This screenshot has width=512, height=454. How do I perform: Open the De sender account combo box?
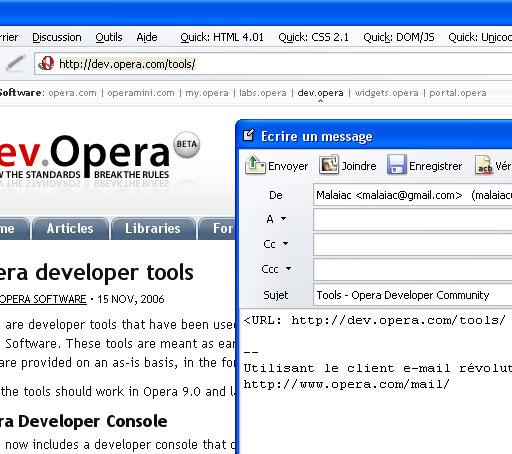click(x=413, y=195)
